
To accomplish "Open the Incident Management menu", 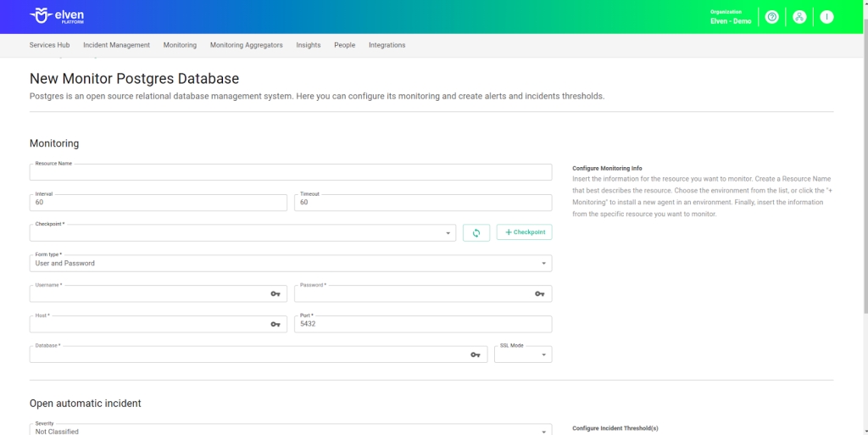I will coord(116,45).
